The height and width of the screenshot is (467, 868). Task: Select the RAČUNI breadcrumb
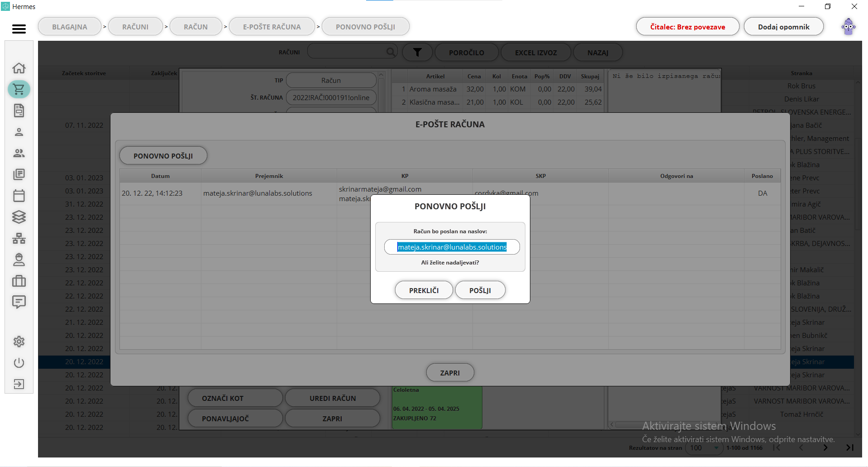click(x=135, y=27)
